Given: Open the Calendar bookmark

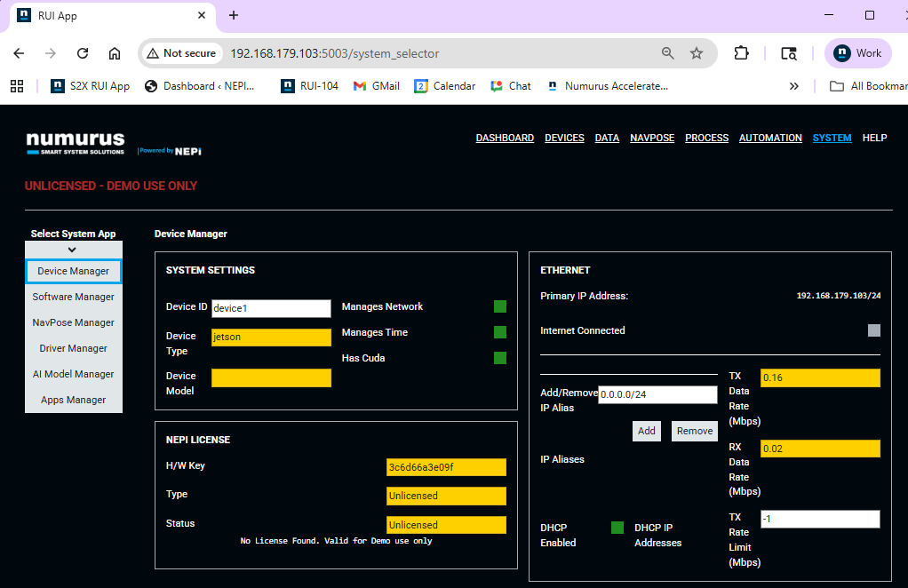Looking at the screenshot, I should [445, 86].
